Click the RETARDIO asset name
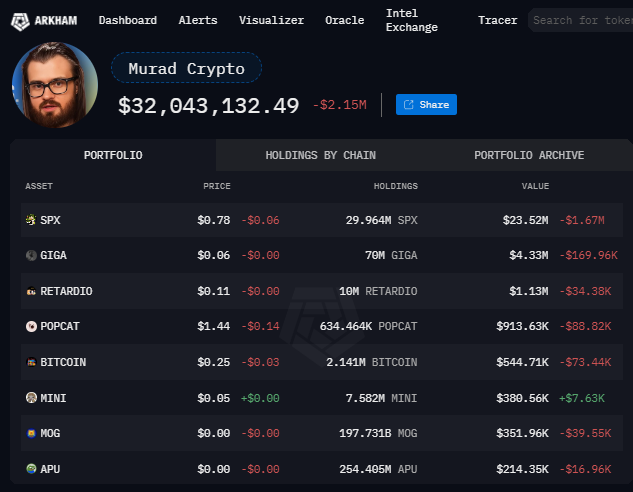Image resolution: width=633 pixels, height=492 pixels. pyautogui.click(x=66, y=291)
